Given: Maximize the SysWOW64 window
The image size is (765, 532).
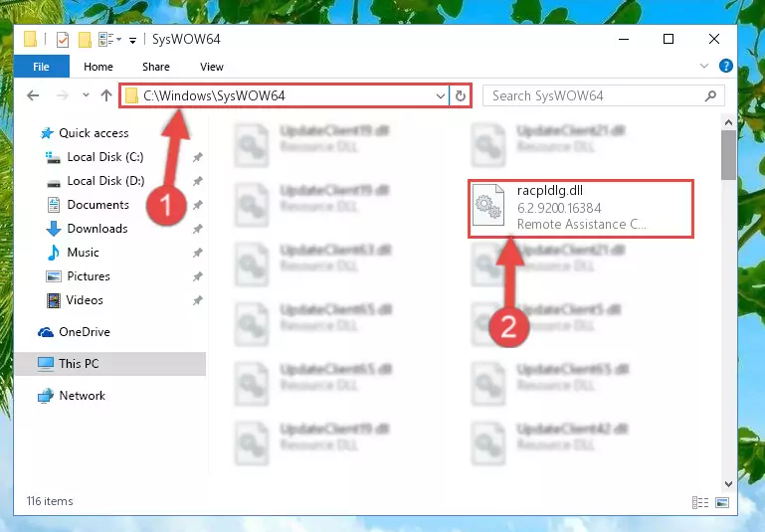Looking at the screenshot, I should [669, 39].
